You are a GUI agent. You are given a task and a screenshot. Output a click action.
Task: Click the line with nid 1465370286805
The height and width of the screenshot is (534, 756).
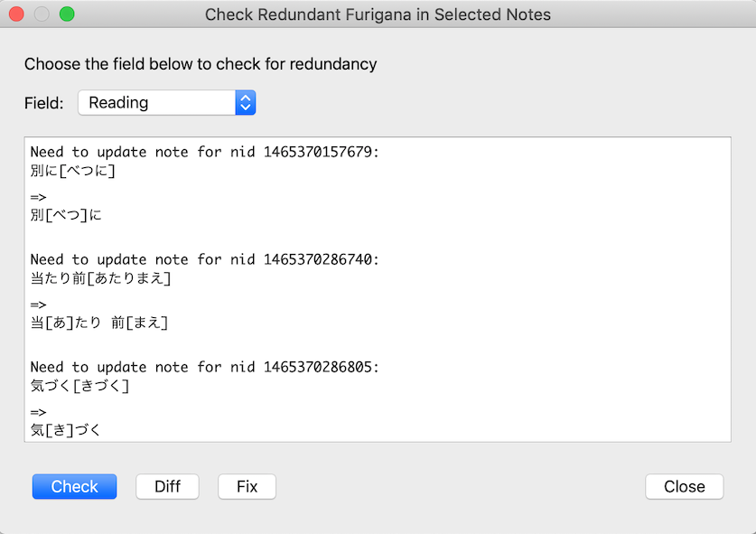(205, 367)
